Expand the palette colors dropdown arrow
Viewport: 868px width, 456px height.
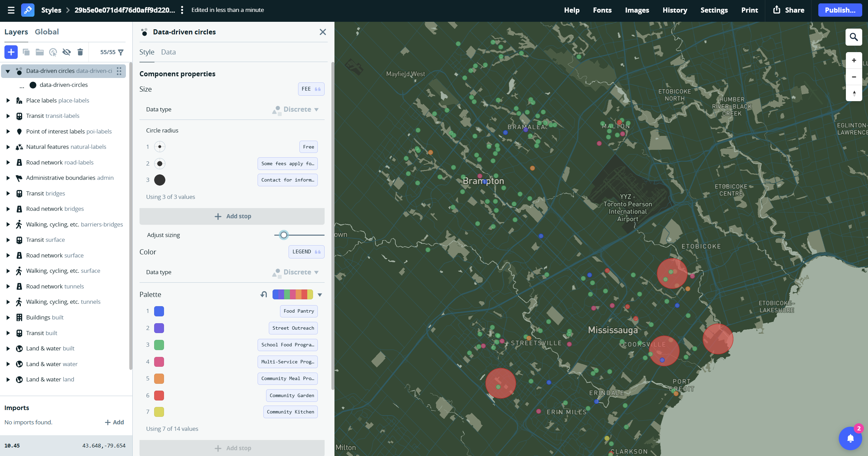click(x=320, y=295)
